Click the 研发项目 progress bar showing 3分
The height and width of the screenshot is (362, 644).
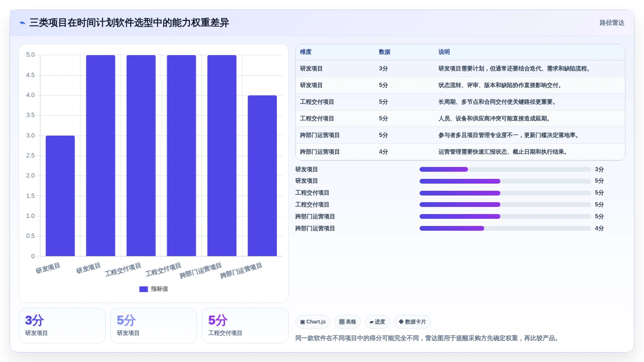[x=505, y=169]
